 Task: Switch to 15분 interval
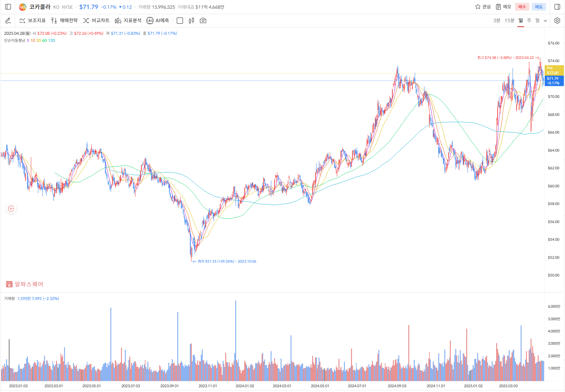click(509, 21)
